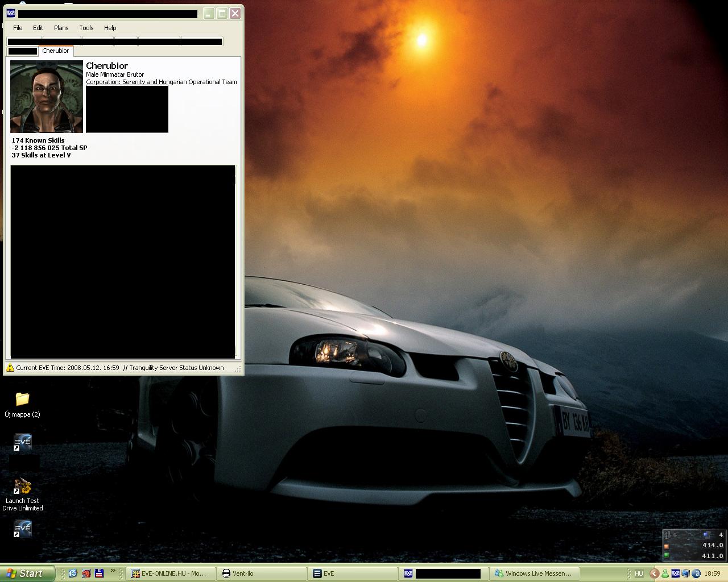
Task: Click the floppy disk Quick Launch icon
Action: click(x=99, y=573)
